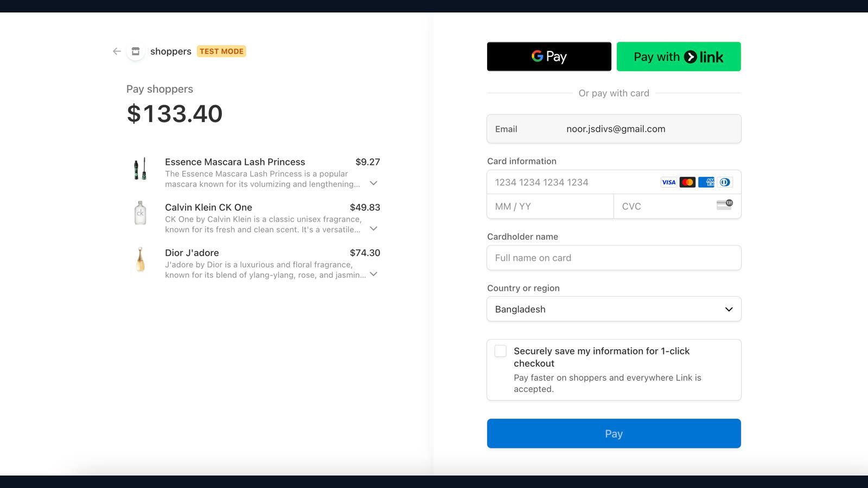868x488 pixels.
Task: Click the Diners Club brand icon
Action: click(725, 182)
